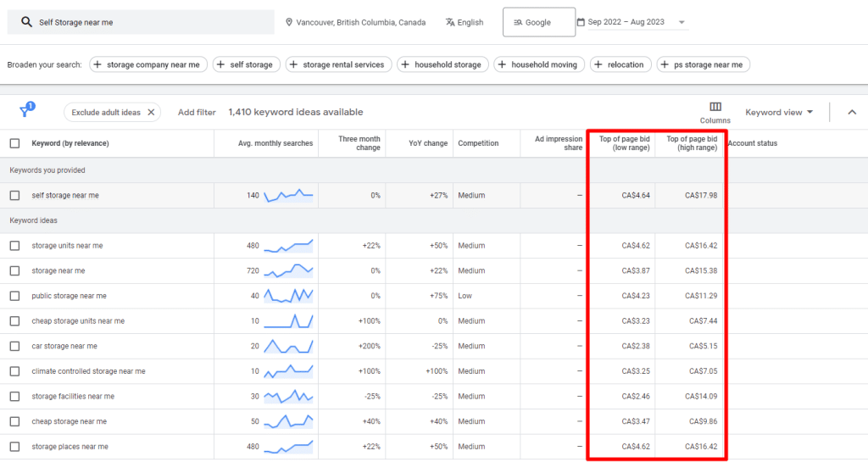Click keyword car storage near me
The image size is (868, 462).
point(64,346)
